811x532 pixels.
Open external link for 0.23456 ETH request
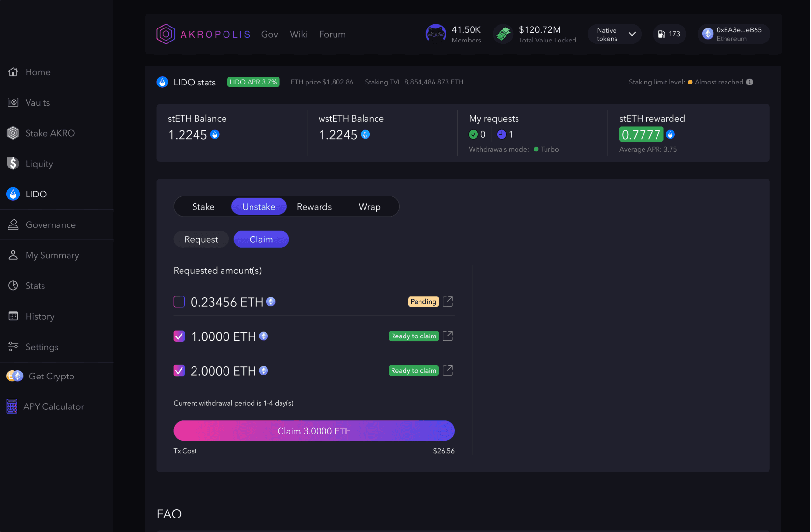[448, 301]
